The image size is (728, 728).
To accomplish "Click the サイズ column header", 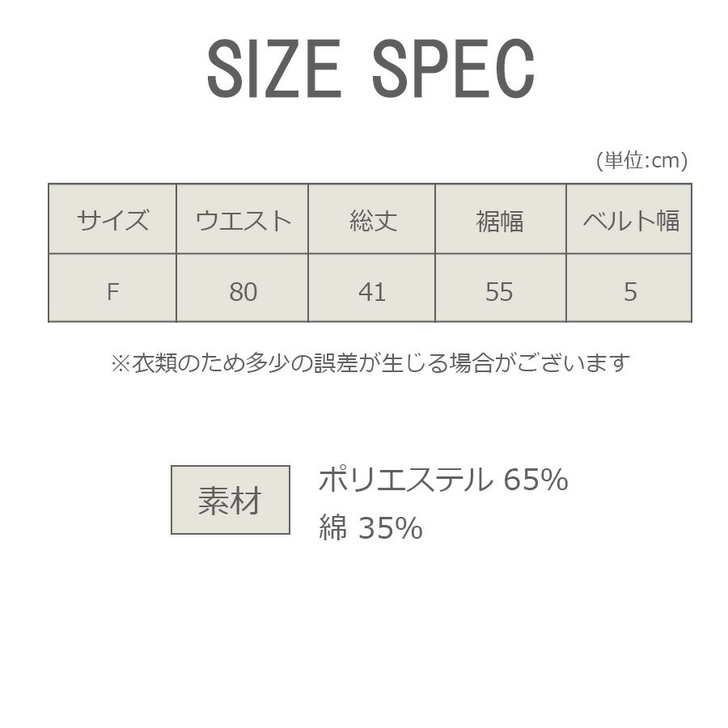I will [x=112, y=220].
